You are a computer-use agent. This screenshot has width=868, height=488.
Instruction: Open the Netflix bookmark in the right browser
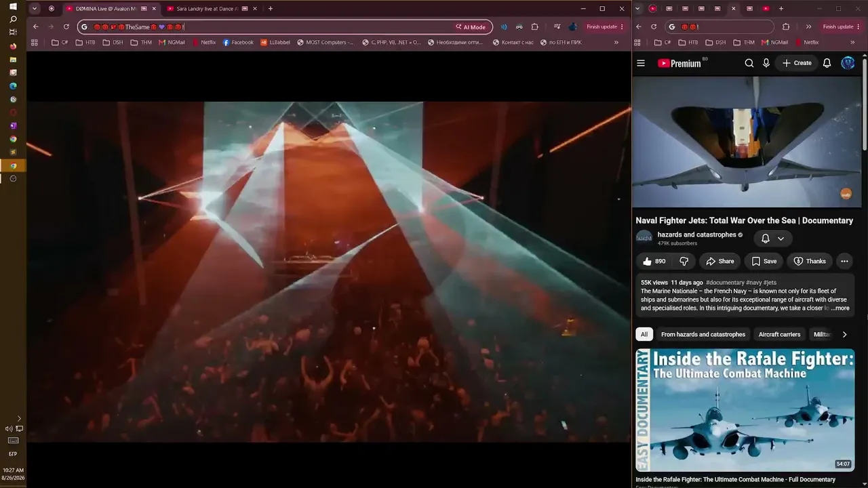pos(806,42)
